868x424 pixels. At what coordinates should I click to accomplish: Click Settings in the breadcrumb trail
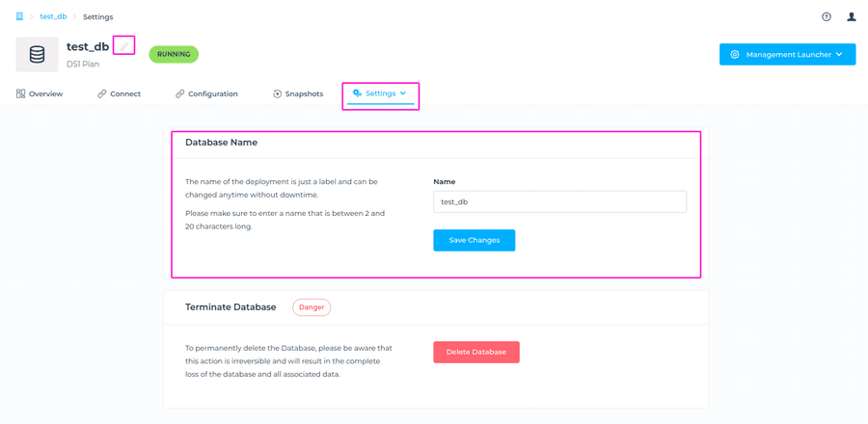point(97,16)
